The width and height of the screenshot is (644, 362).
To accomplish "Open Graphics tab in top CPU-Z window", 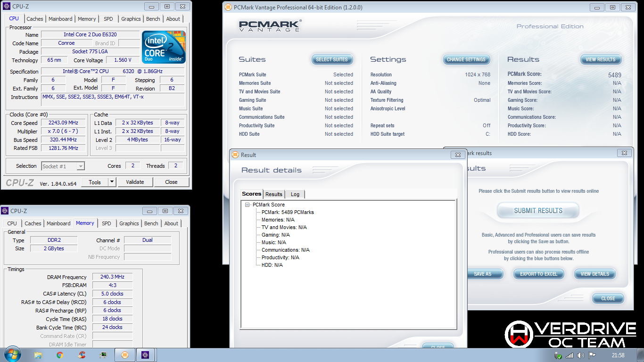I will tap(131, 19).
